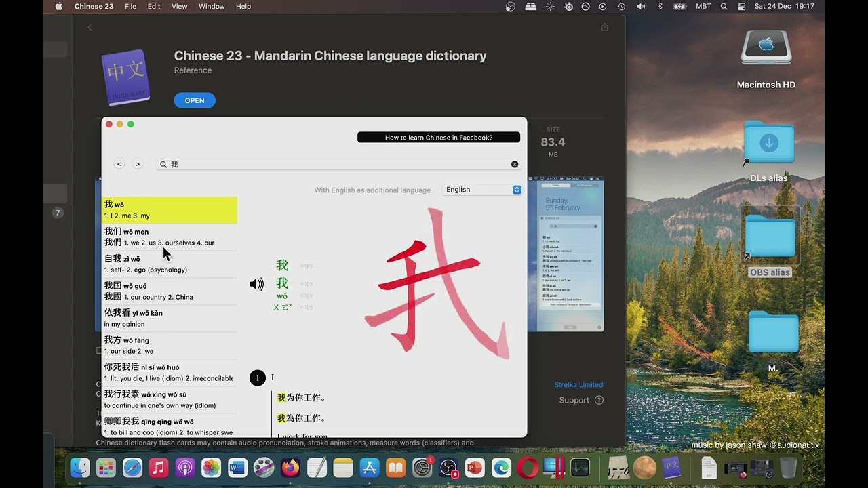Open the Help menu

[243, 6]
